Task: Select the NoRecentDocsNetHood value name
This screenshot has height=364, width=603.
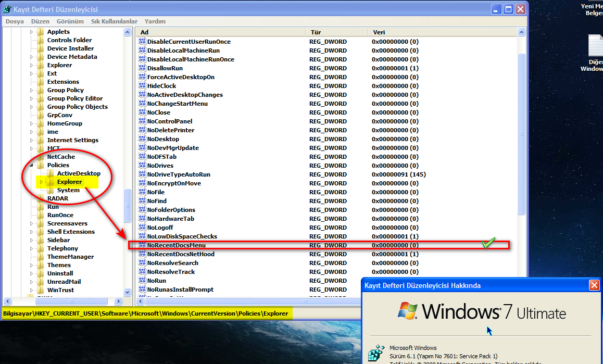Action: [181, 254]
